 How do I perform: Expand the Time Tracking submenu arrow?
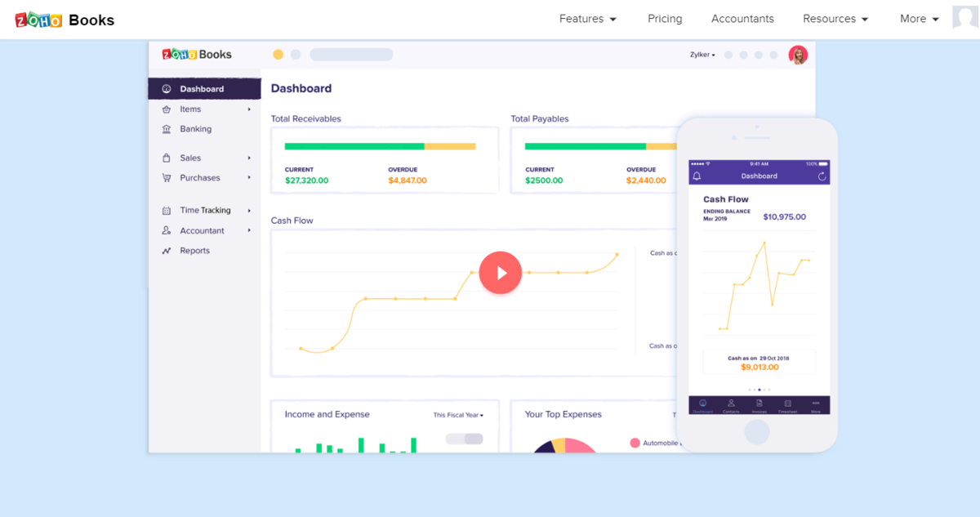click(x=249, y=211)
